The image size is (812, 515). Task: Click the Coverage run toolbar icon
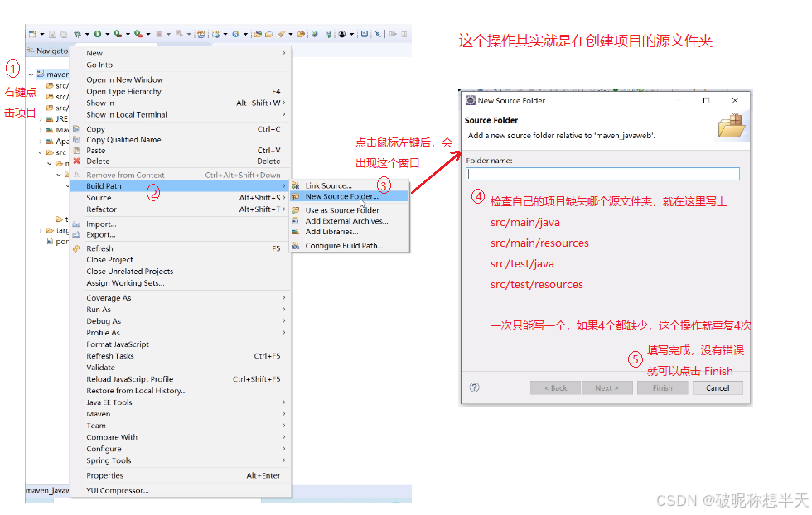[x=118, y=34]
